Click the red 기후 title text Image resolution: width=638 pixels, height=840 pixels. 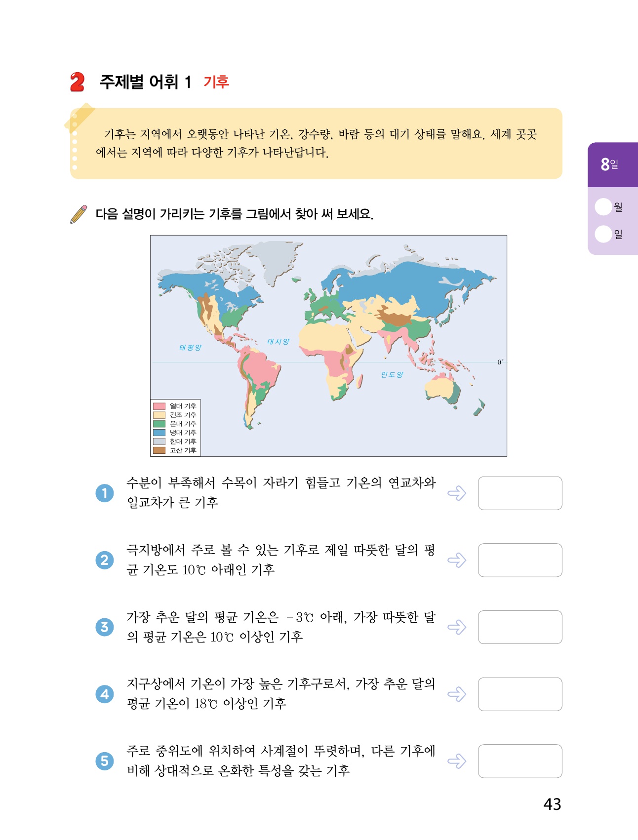pyautogui.click(x=216, y=82)
